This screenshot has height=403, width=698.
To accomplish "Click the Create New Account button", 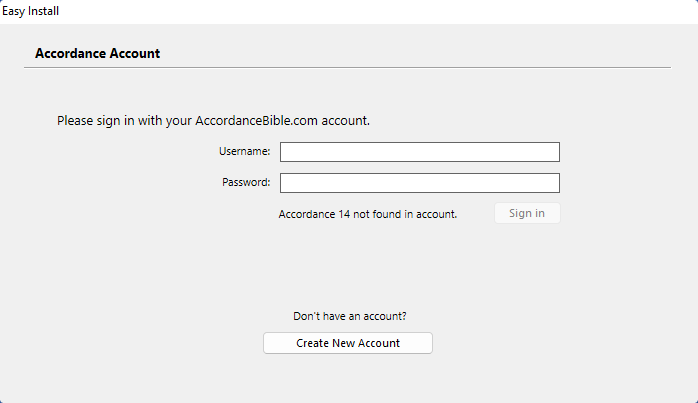I will 347,343.
